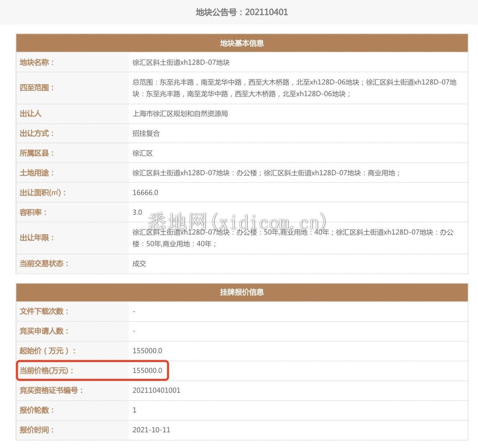The width and height of the screenshot is (478, 448).
Task: Click the 四至范围 boundary description text
Action: (x=294, y=88)
